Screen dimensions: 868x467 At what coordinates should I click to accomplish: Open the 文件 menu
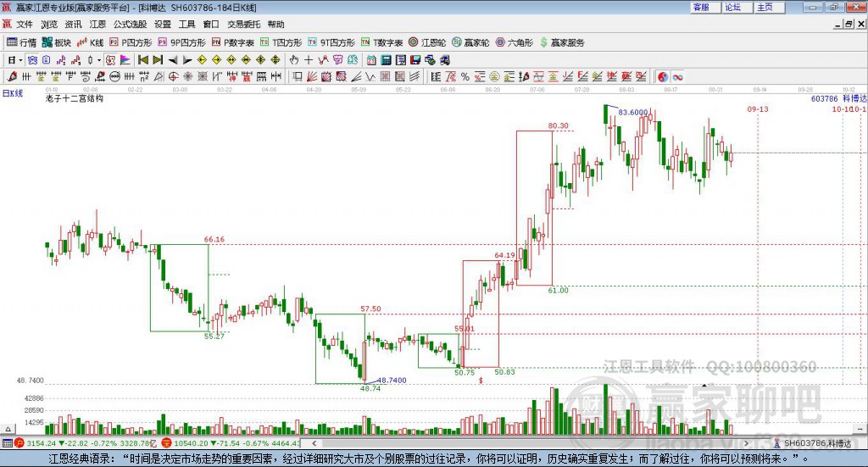point(25,25)
